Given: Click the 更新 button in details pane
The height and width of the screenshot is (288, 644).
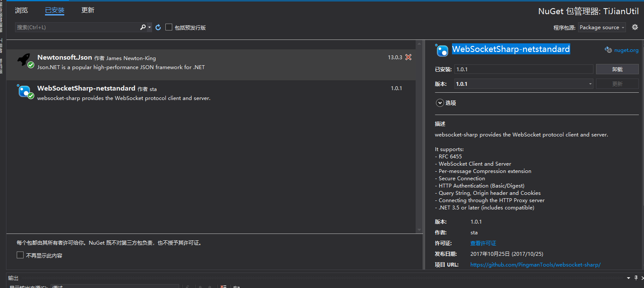Looking at the screenshot, I should (617, 84).
